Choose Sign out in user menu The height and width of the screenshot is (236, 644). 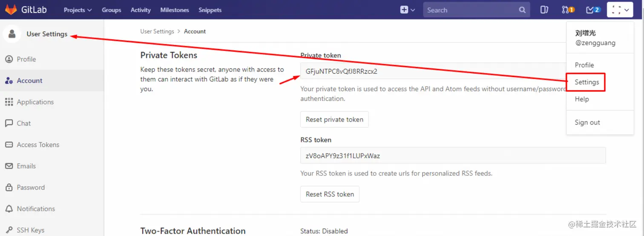pos(587,122)
